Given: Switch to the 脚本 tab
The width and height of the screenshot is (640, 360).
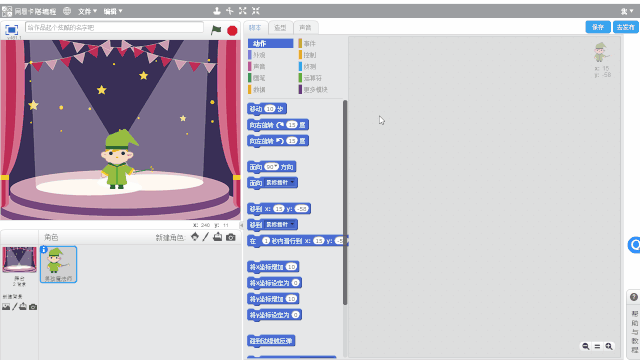Looking at the screenshot, I should pyautogui.click(x=256, y=28).
